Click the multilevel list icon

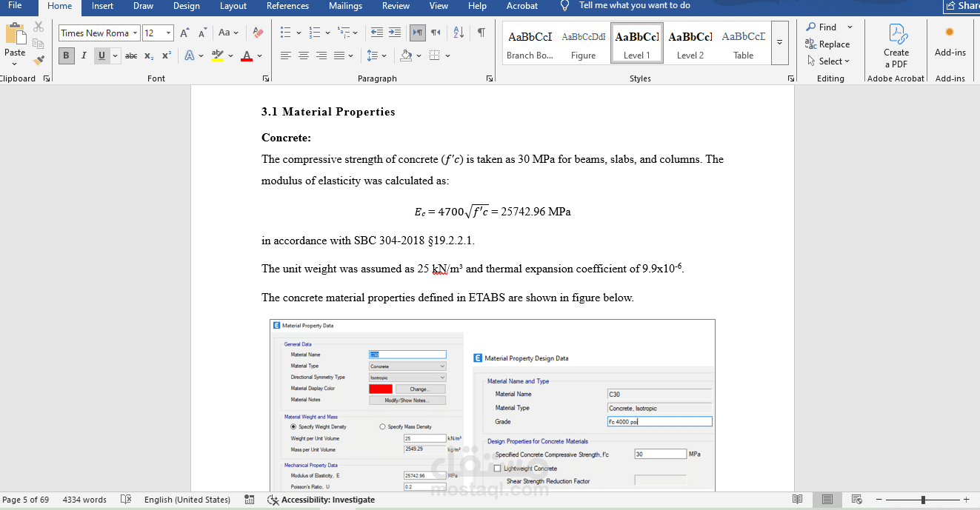pos(343,33)
